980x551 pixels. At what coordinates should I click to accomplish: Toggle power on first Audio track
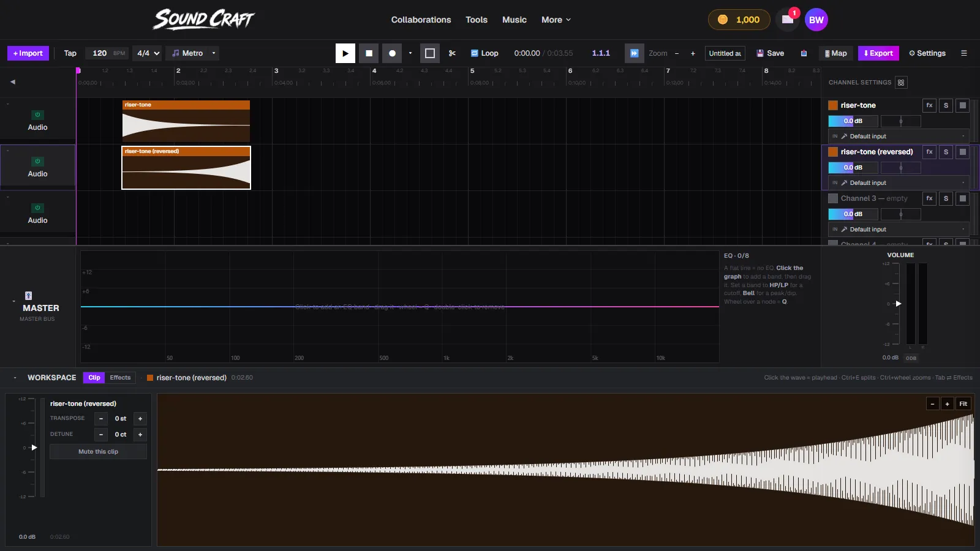click(x=37, y=114)
